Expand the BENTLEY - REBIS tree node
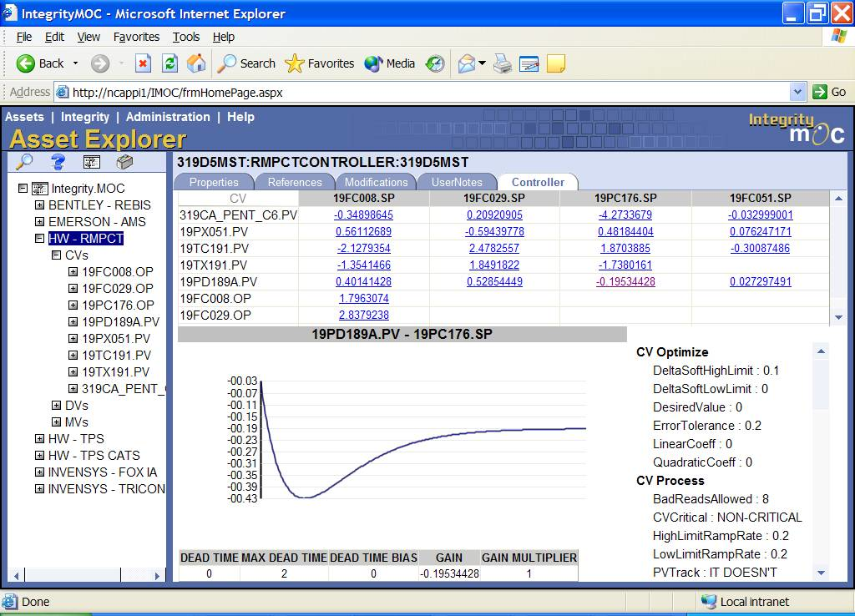855x616 pixels. click(40, 205)
